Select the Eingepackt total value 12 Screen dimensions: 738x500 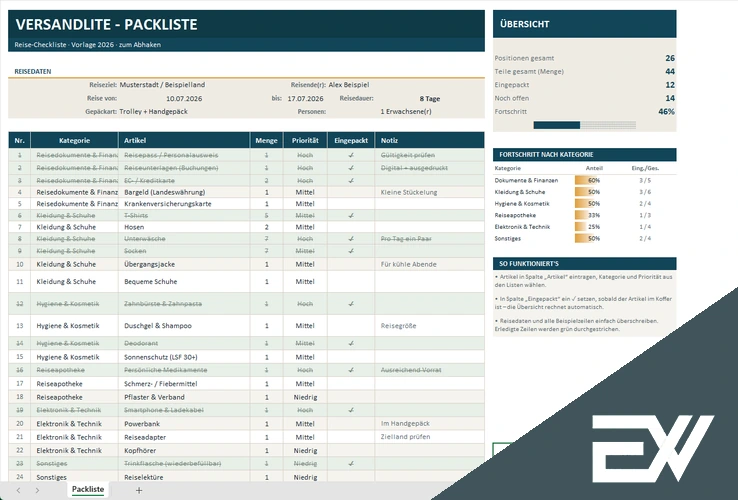pos(670,85)
